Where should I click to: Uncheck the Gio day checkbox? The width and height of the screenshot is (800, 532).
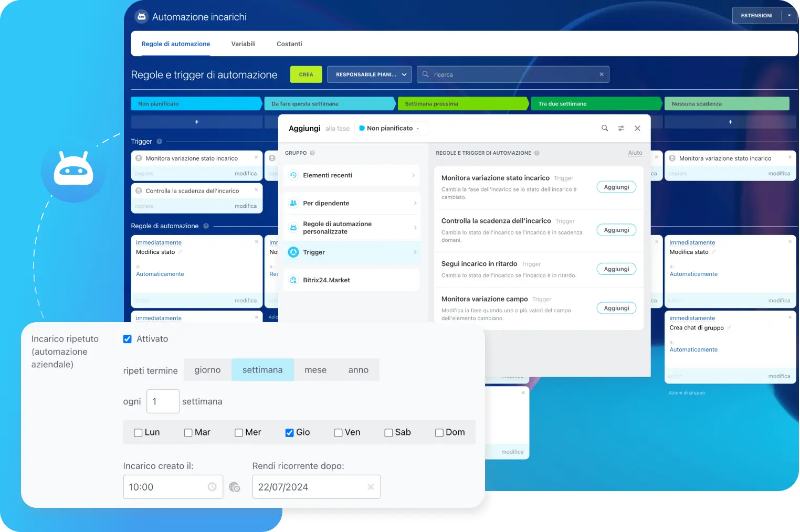pyautogui.click(x=289, y=433)
